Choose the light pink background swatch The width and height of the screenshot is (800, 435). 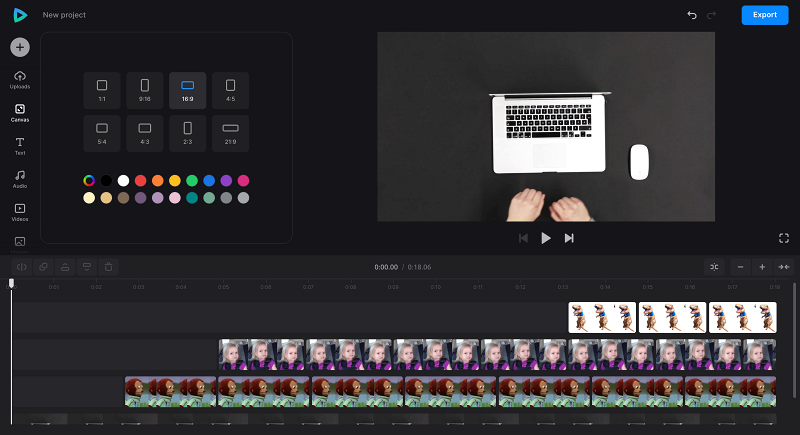click(x=175, y=198)
